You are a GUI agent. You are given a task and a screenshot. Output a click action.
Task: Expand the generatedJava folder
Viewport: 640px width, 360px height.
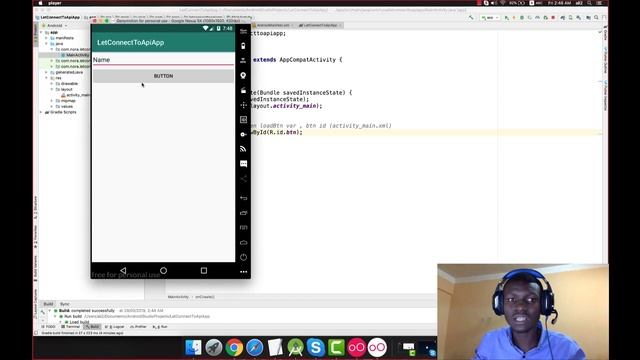click(x=47, y=72)
